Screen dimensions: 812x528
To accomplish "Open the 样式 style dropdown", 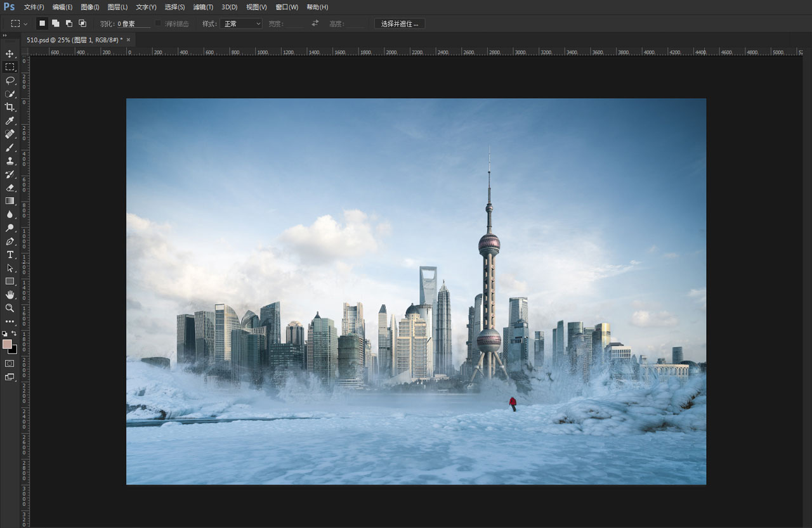I will click(x=241, y=23).
